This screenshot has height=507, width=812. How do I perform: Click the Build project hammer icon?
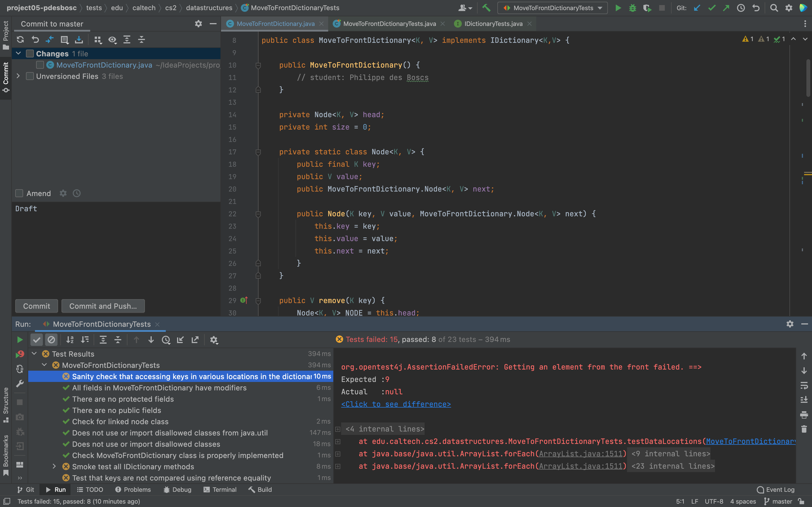[x=486, y=8]
